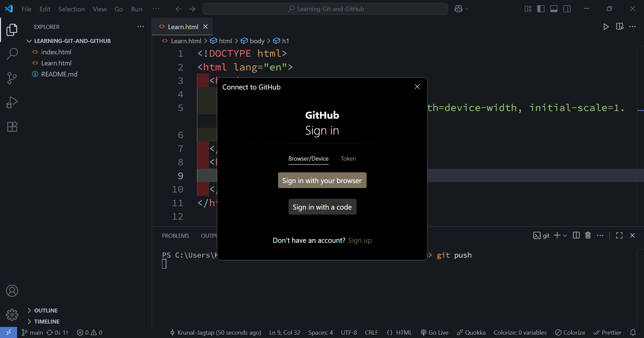Go forward with the navigation arrow
Viewport: 644px width, 338px height.
click(192, 9)
